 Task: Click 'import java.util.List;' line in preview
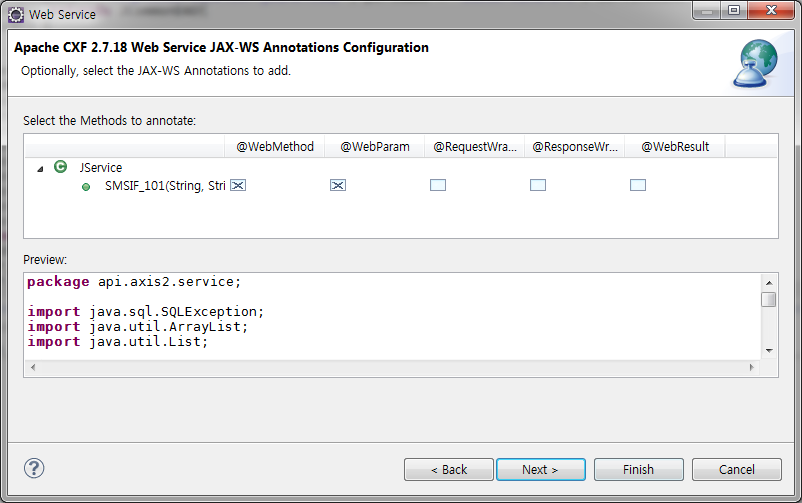point(118,341)
